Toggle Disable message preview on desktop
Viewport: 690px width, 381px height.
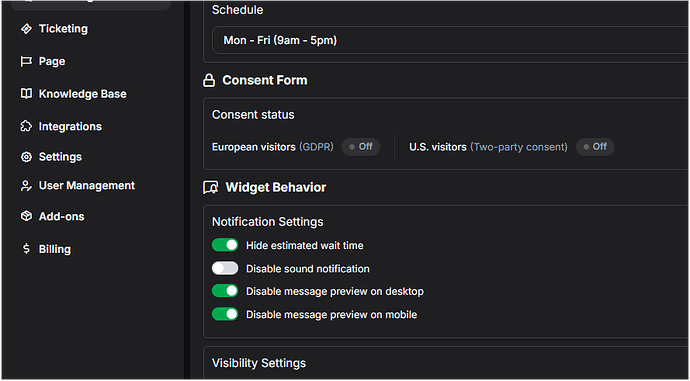click(x=225, y=291)
